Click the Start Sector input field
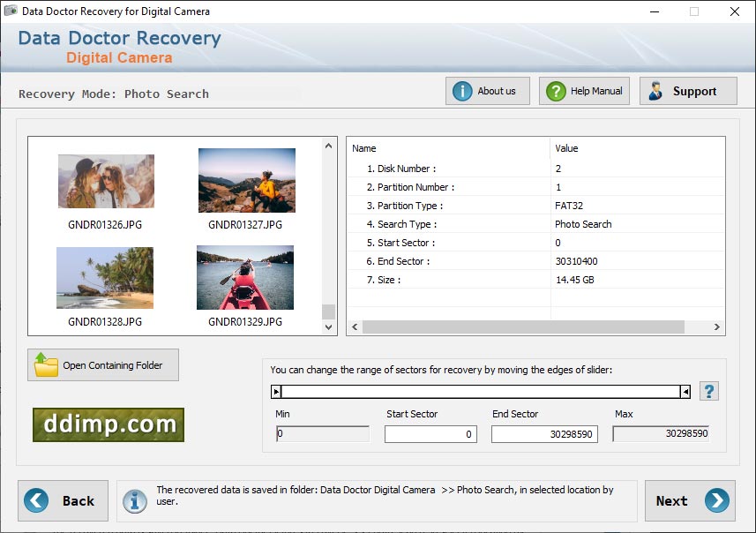The image size is (756, 533). point(430,434)
